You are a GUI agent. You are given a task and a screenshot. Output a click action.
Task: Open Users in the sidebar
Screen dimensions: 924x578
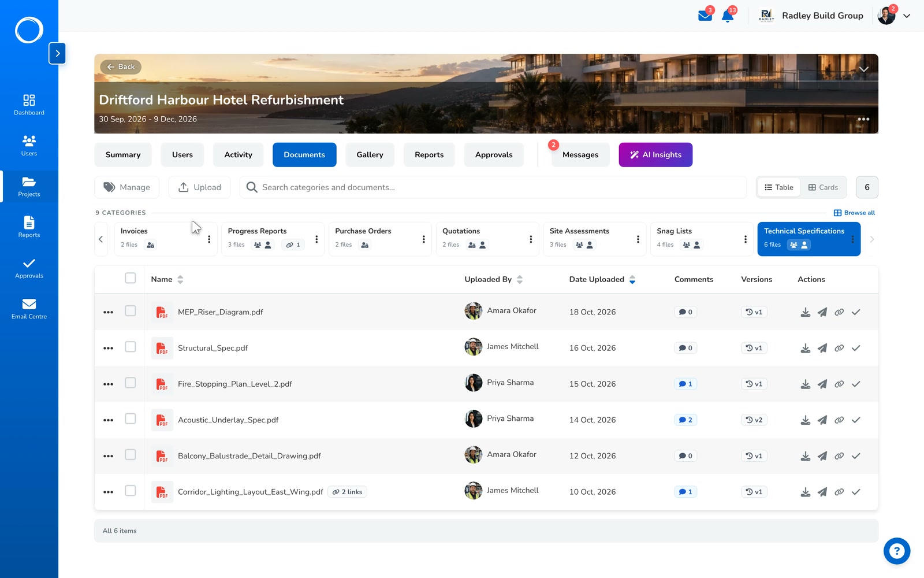[x=29, y=146]
